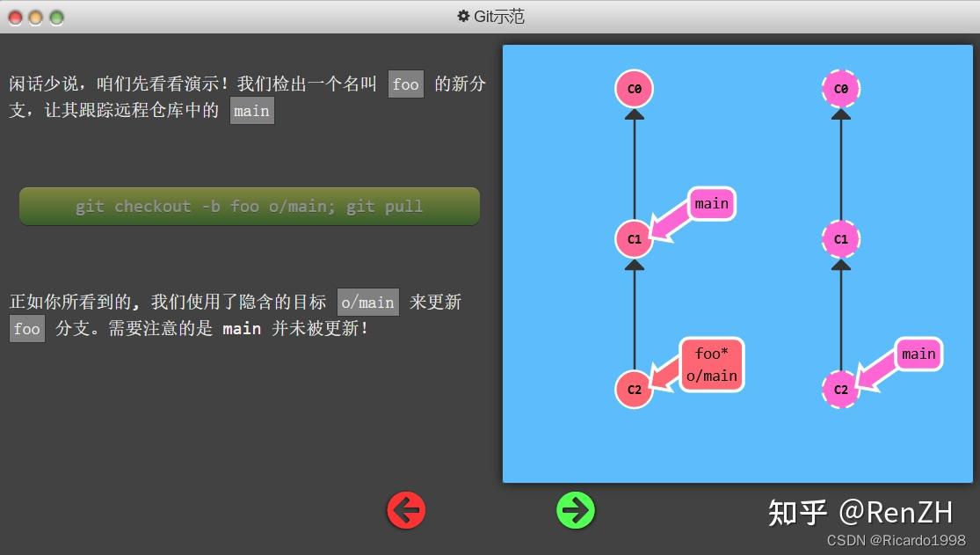Click the gear icon in the title bar
The height and width of the screenshot is (555, 980).
464,15
